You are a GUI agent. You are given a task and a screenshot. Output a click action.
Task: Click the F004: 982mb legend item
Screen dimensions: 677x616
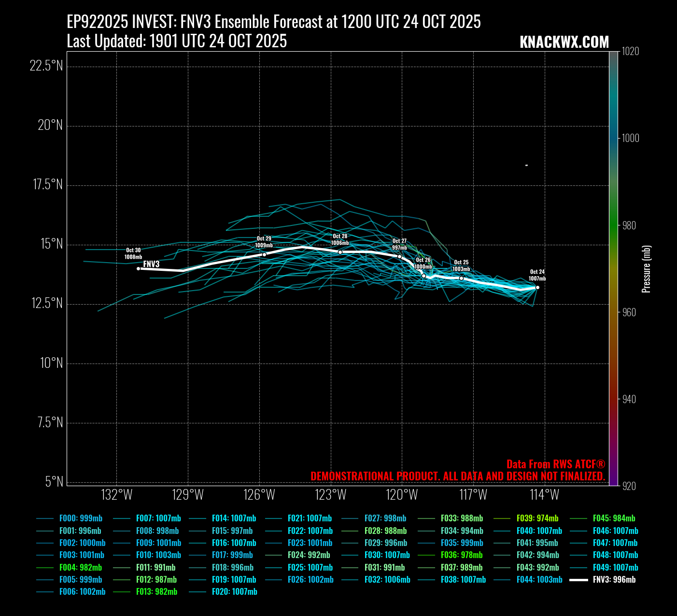[80, 568]
